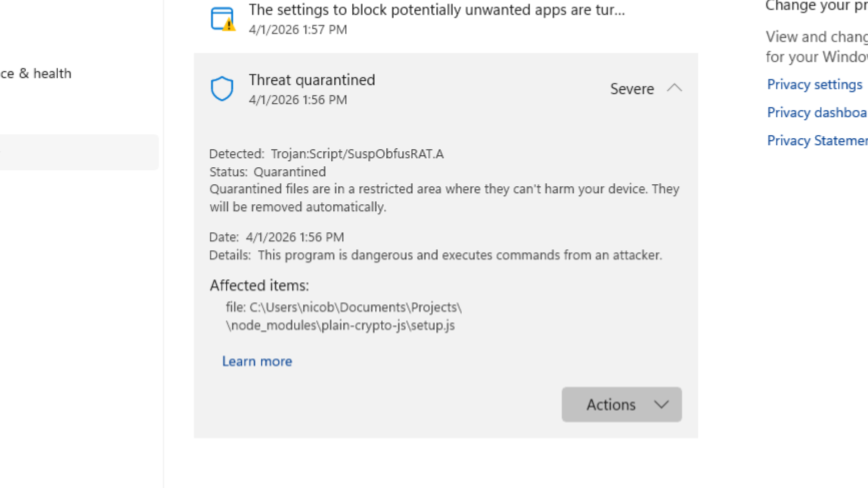Screen dimensions: 868x488
Task: Click the potentially unwanted apps warning icon
Action: click(x=222, y=19)
